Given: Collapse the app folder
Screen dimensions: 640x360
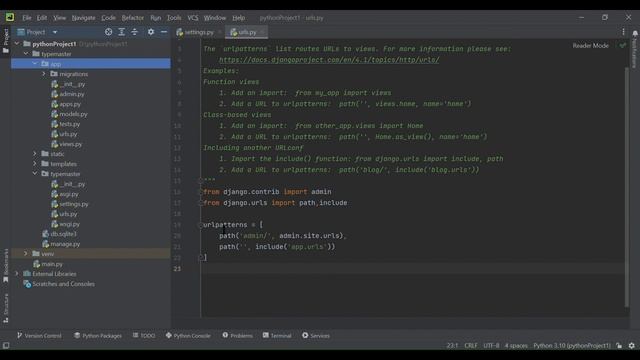Looking at the screenshot, I should click(35, 64).
